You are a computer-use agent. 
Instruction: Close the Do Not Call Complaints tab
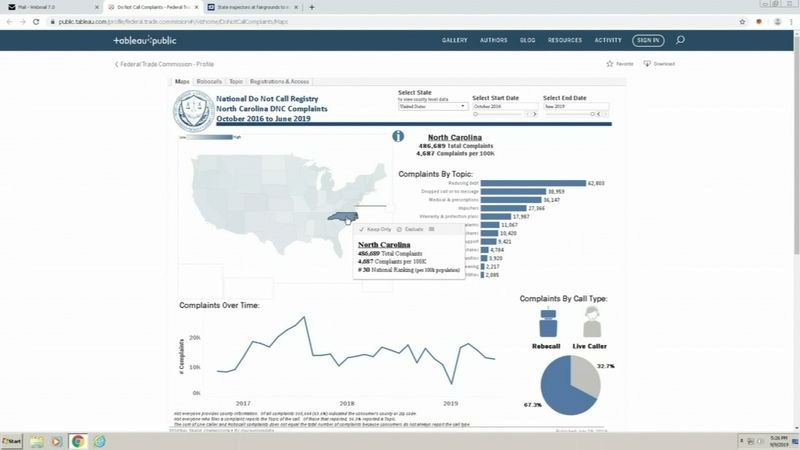point(196,7)
